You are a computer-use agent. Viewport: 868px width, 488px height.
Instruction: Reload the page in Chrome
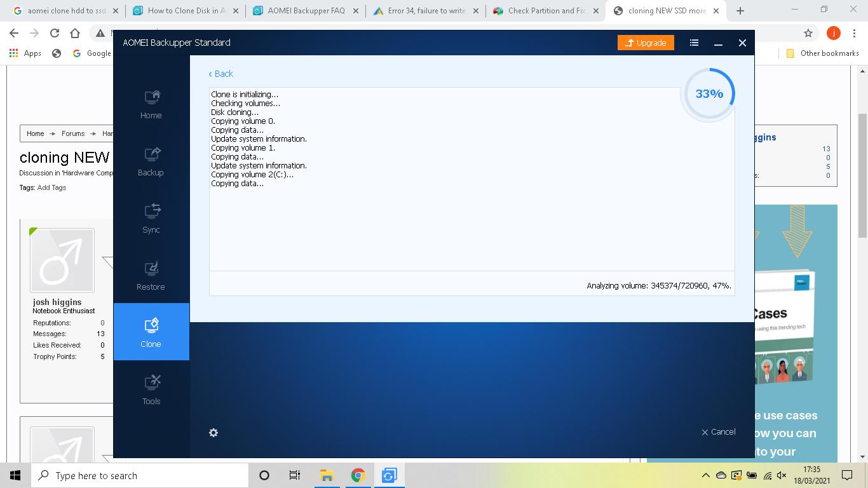[x=55, y=33]
